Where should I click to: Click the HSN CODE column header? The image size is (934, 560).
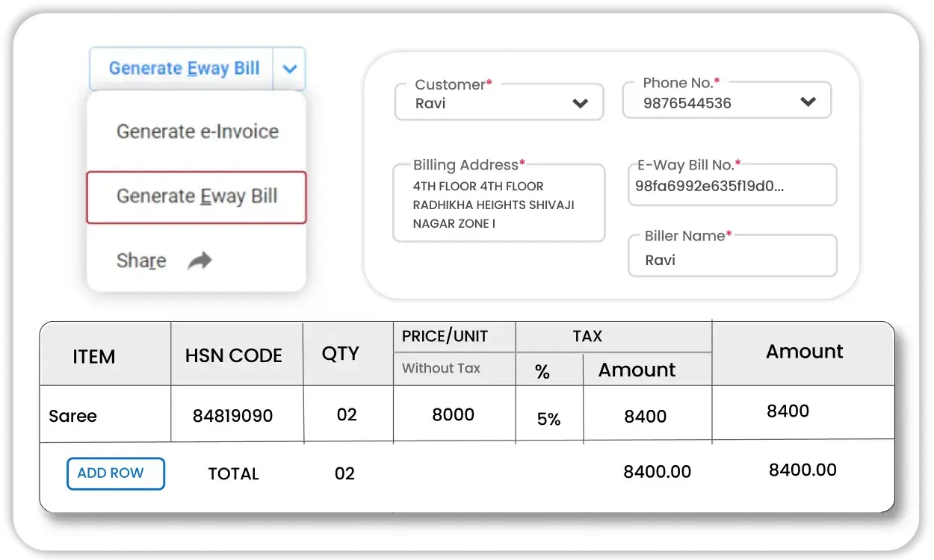[x=234, y=355]
